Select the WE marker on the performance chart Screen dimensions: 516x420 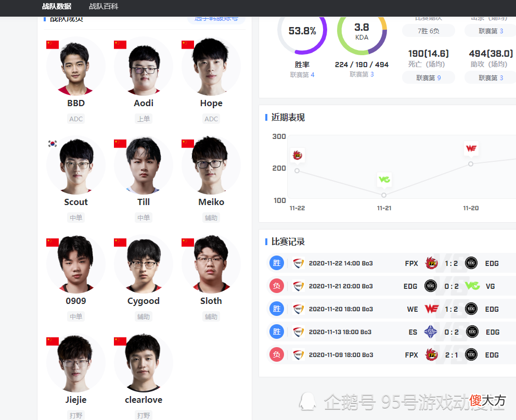tap(471, 149)
